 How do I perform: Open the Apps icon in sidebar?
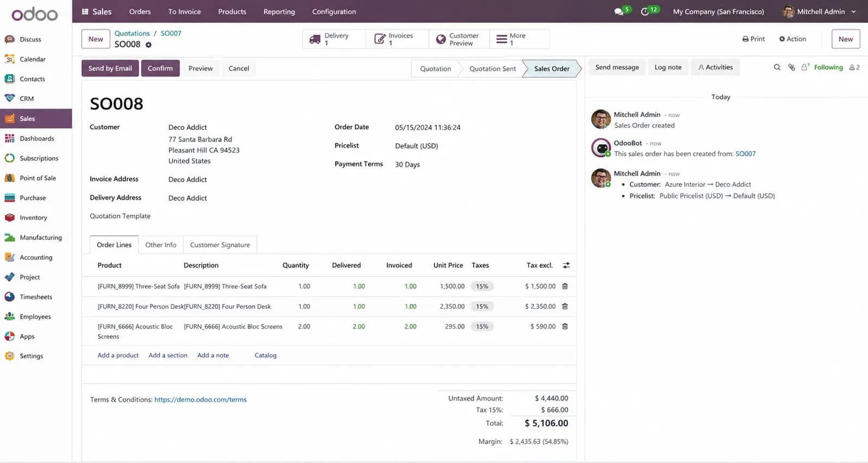pos(10,337)
